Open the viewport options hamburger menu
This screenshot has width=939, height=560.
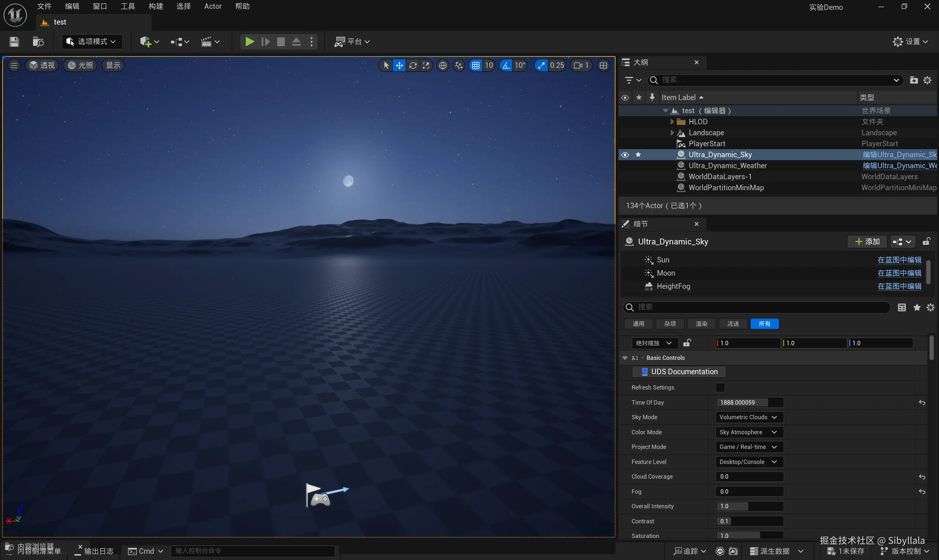[14, 65]
